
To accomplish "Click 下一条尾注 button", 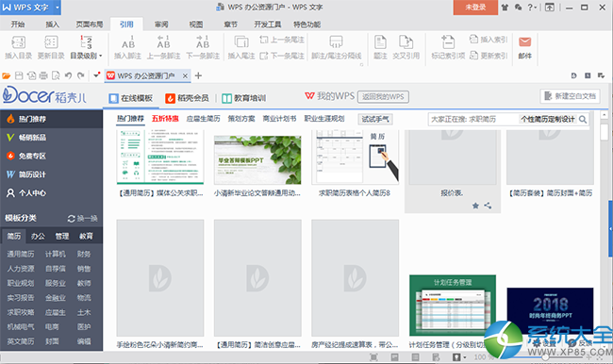I will [282, 56].
